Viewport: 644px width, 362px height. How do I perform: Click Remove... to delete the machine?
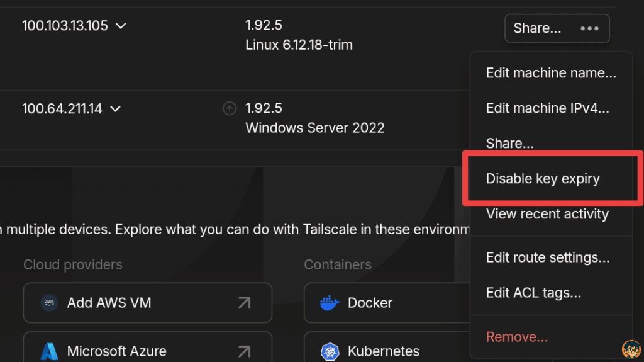(516, 337)
